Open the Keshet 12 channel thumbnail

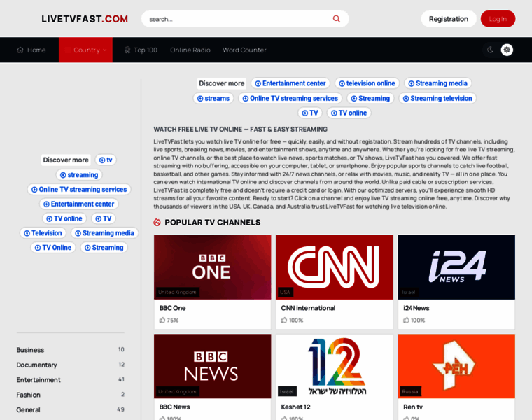point(334,365)
